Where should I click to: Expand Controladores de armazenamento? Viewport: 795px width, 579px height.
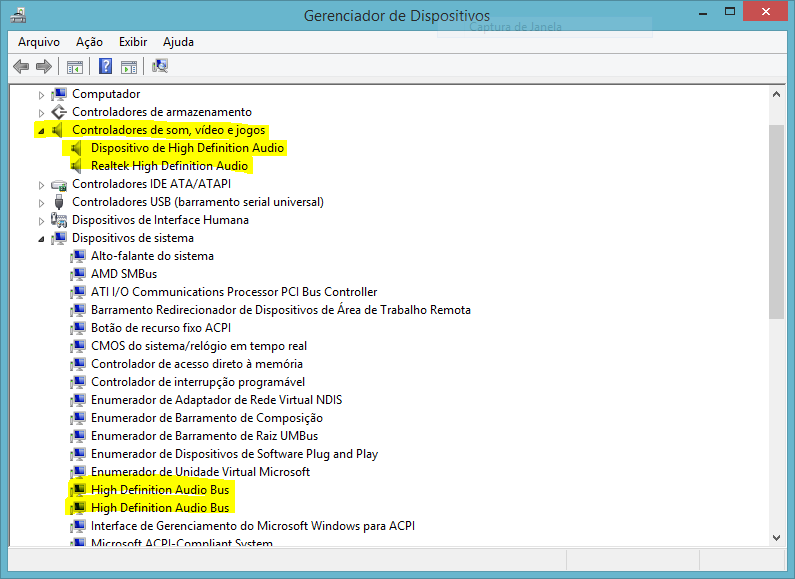coord(42,113)
